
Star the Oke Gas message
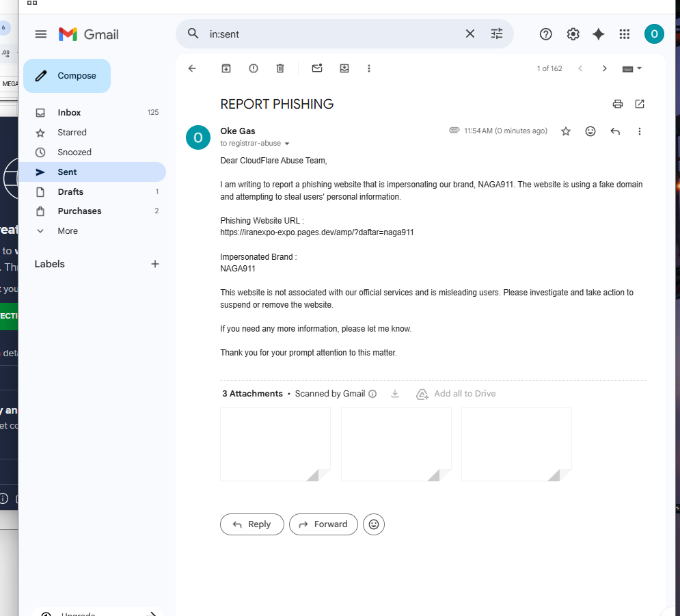[x=565, y=131]
